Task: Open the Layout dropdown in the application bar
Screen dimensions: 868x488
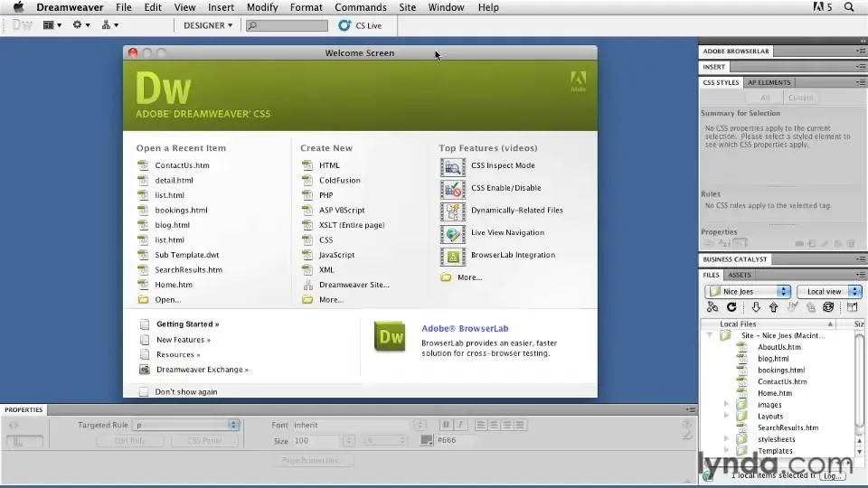Action: point(52,25)
